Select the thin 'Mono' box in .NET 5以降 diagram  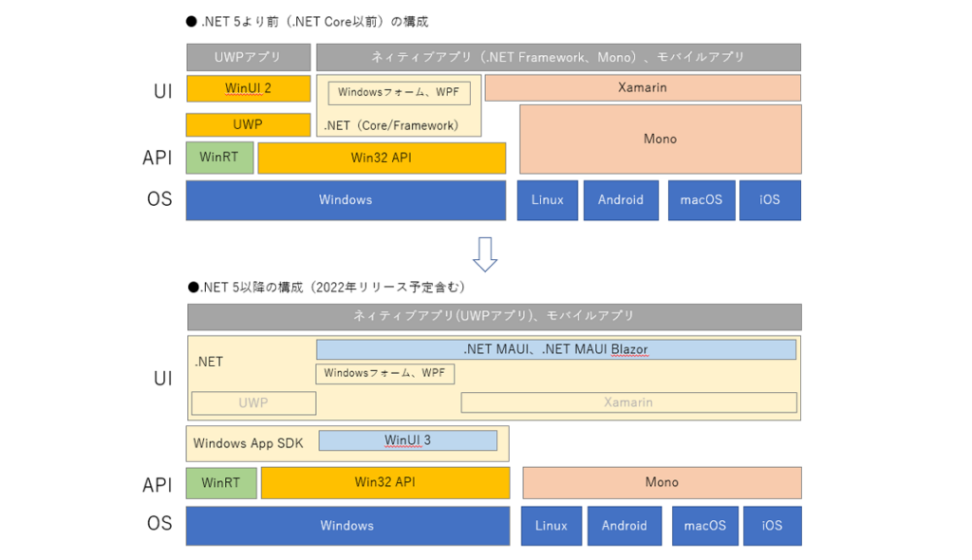662,483
